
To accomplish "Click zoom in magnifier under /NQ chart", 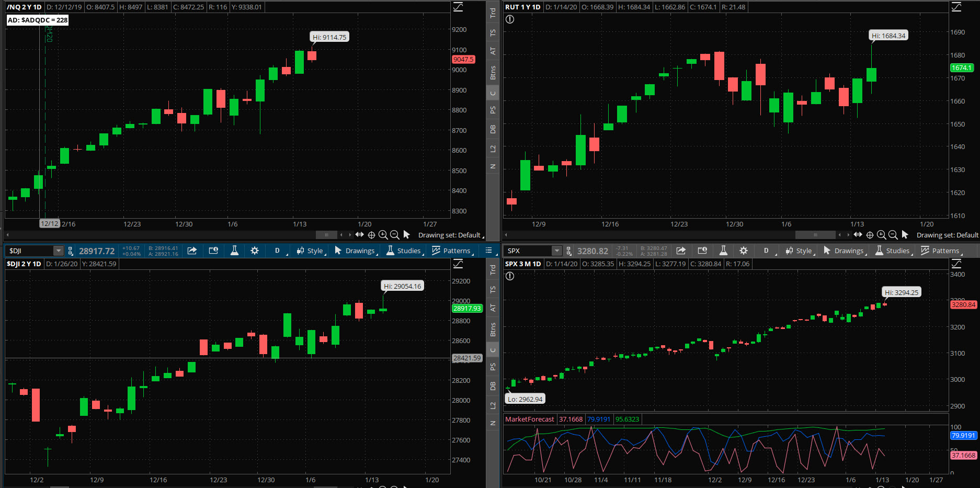I will 383,235.
